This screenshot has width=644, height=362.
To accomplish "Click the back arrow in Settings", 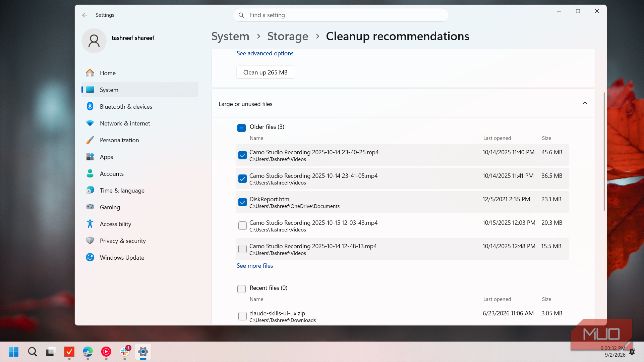I will [x=85, y=15].
